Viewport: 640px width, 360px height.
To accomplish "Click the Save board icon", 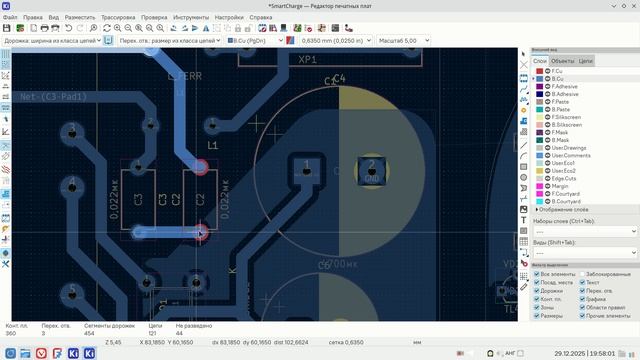I will 7,28.
